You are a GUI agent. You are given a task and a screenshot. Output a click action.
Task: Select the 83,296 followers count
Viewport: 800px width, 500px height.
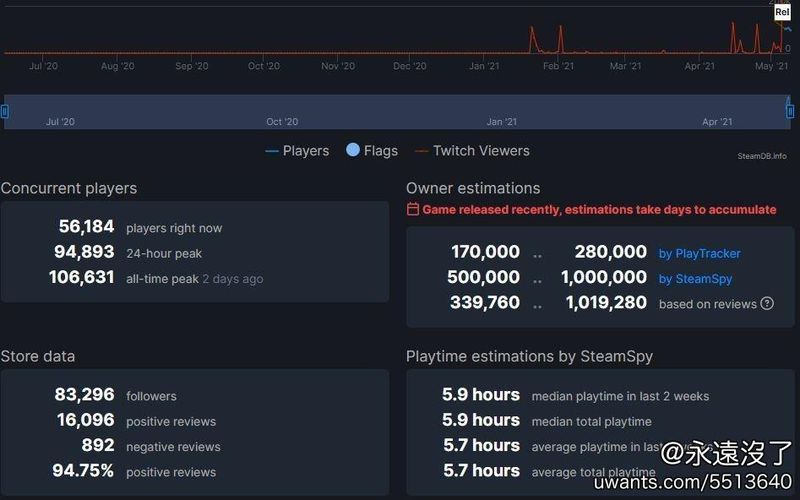pyautogui.click(x=85, y=394)
